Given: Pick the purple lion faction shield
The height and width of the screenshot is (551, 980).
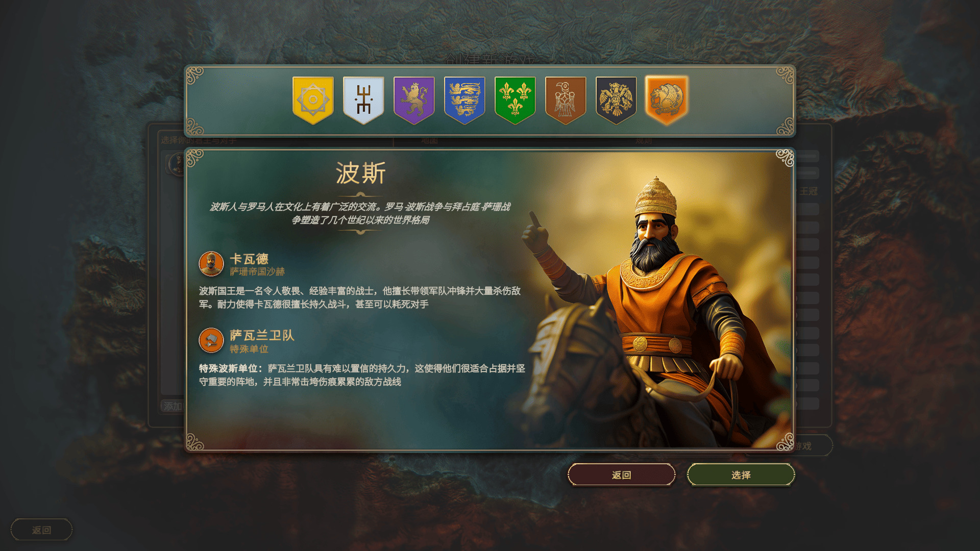Looking at the screenshot, I should click(414, 101).
